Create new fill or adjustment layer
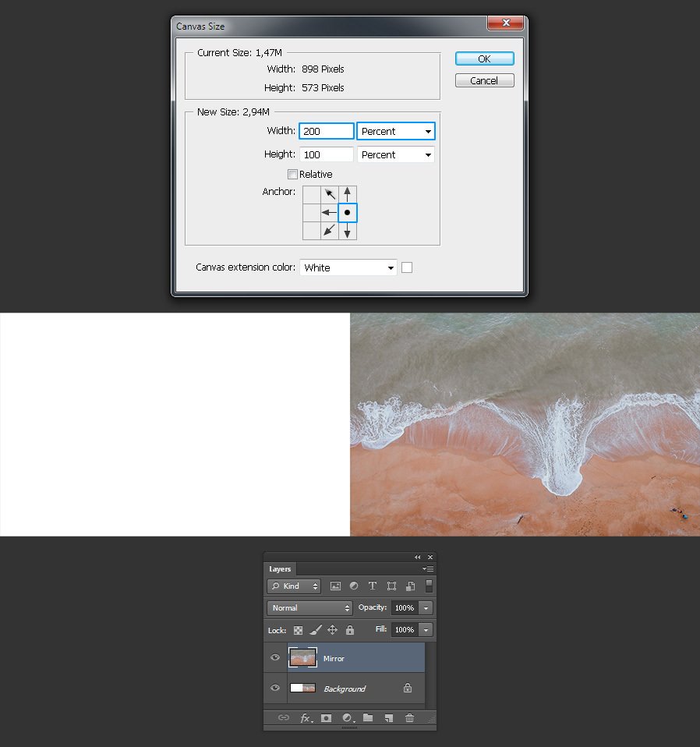Image resolution: width=700 pixels, height=747 pixels. point(348,717)
